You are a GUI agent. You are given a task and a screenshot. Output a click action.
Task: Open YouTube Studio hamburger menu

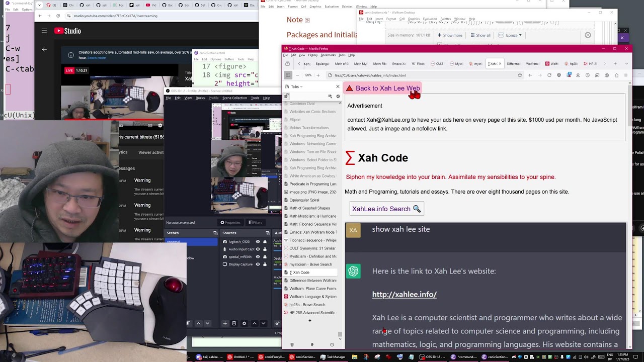point(44,31)
